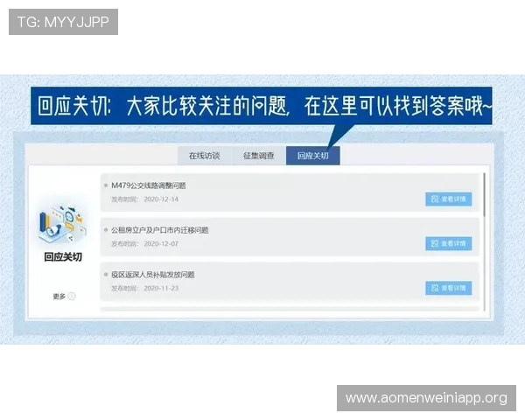Click the detail icon in 2020-11-23 row button
This screenshot has height=420, width=525.
pos(435,288)
